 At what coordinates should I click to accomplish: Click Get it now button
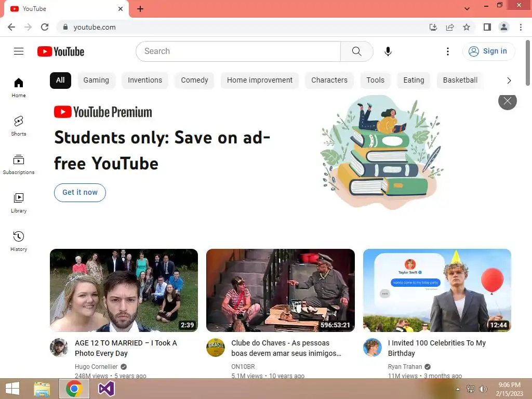80,192
